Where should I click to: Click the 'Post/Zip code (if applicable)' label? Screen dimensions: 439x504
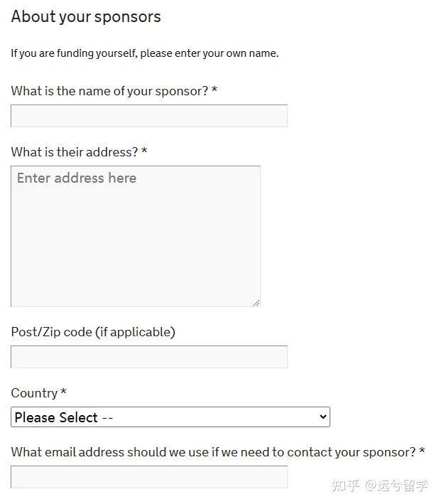tap(93, 332)
